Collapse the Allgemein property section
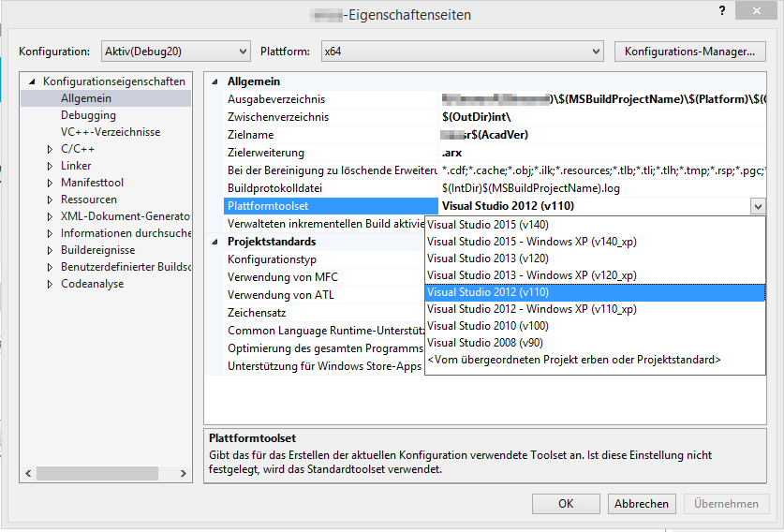The image size is (784, 532). (214, 81)
